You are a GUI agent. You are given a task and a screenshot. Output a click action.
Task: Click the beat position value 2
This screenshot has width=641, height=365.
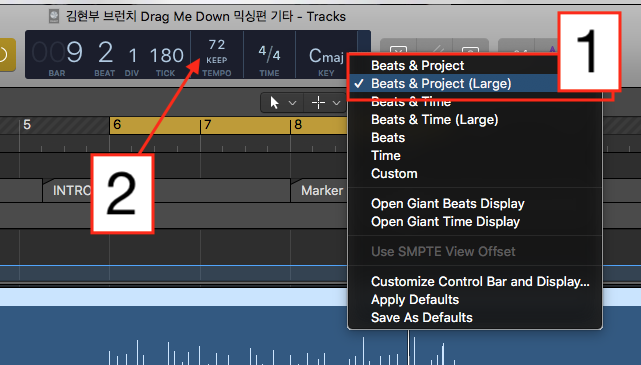[105, 53]
